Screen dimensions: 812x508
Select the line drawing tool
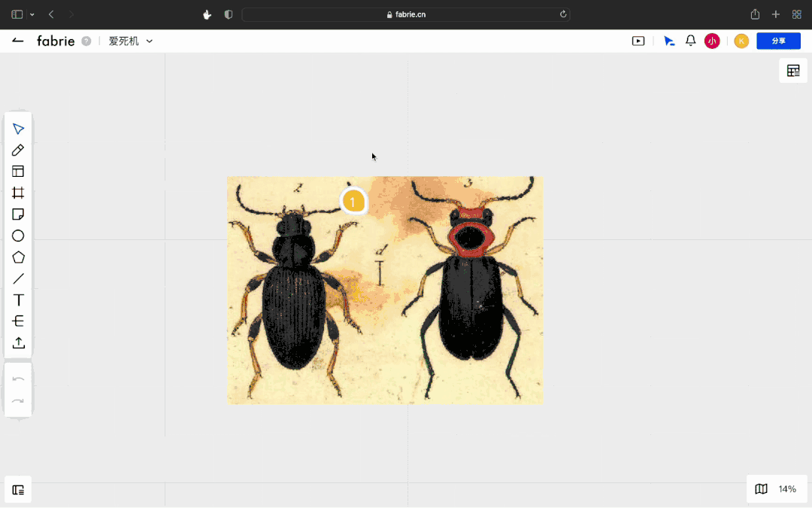point(18,279)
